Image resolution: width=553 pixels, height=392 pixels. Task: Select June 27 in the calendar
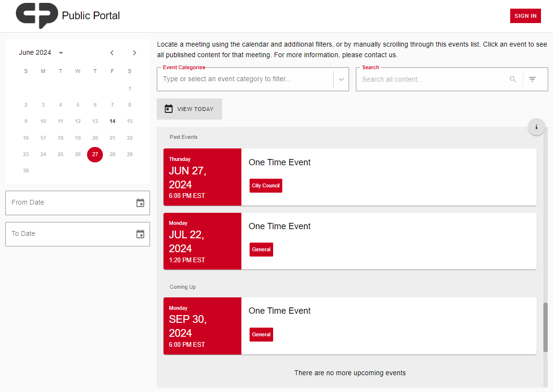pyautogui.click(x=95, y=154)
